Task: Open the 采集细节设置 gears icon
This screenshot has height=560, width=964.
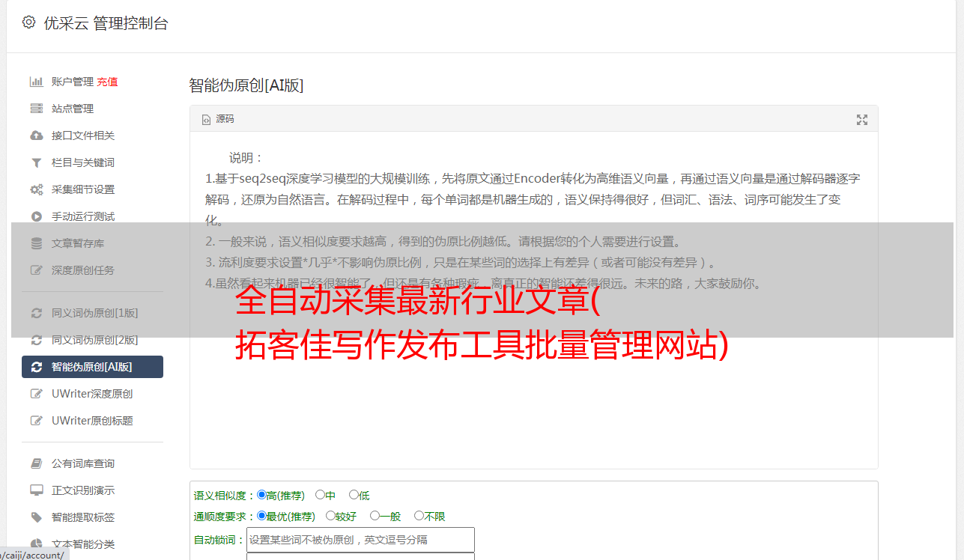Action: pyautogui.click(x=36, y=189)
